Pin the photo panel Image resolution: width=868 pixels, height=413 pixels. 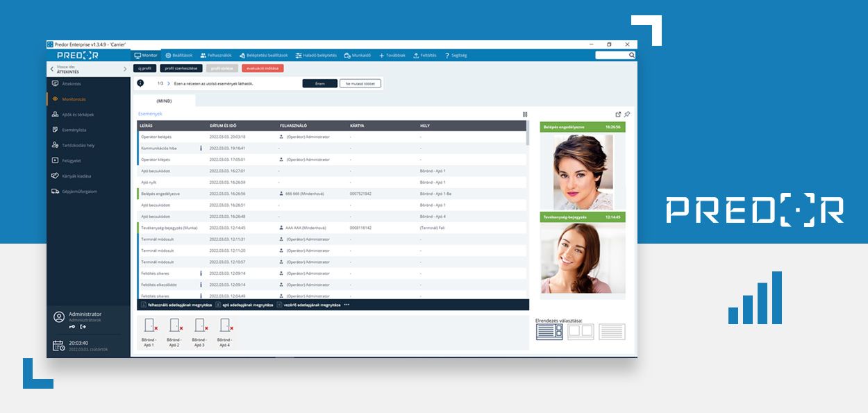click(x=627, y=114)
